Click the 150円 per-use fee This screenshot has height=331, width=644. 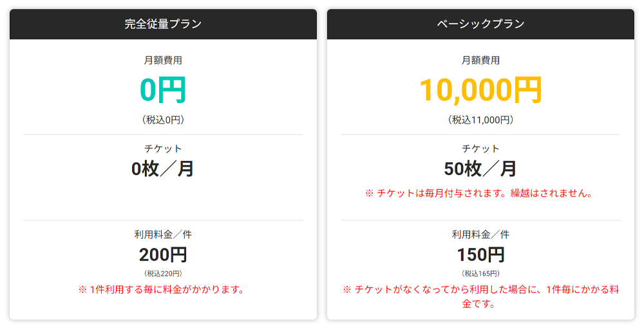point(480,254)
